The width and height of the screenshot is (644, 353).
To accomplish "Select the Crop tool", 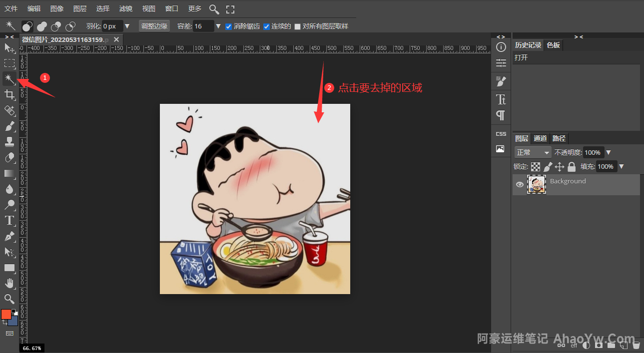I will (x=9, y=94).
